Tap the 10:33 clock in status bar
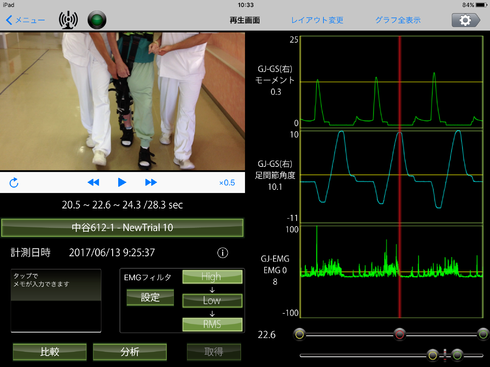This screenshot has height=367, width=490. [246, 5]
